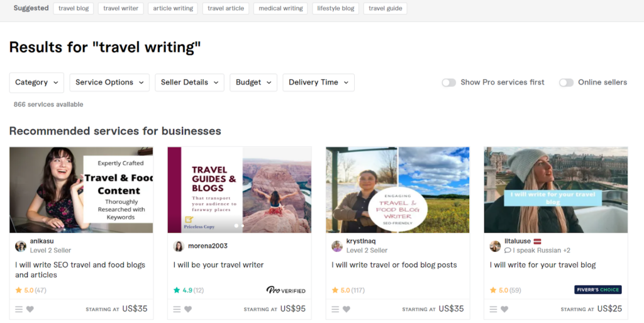Save morena2003's gig with heart icon
This screenshot has width=644, height=323.
188,309
